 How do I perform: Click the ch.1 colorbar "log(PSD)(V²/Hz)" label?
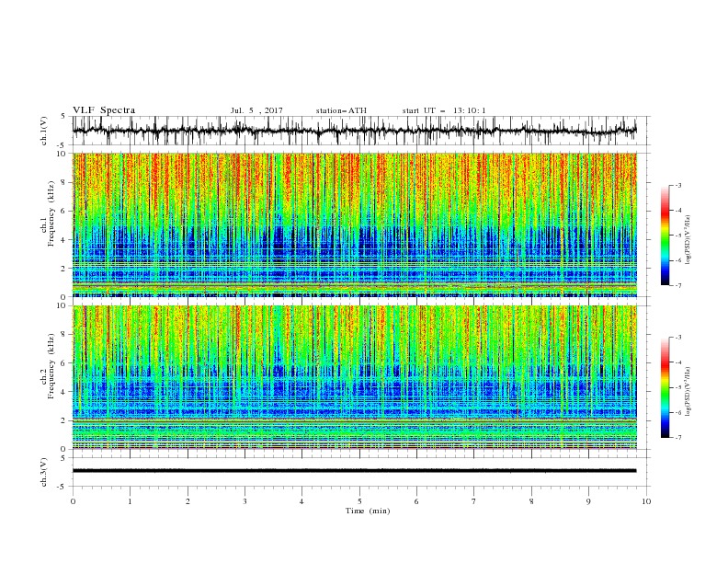[688, 240]
